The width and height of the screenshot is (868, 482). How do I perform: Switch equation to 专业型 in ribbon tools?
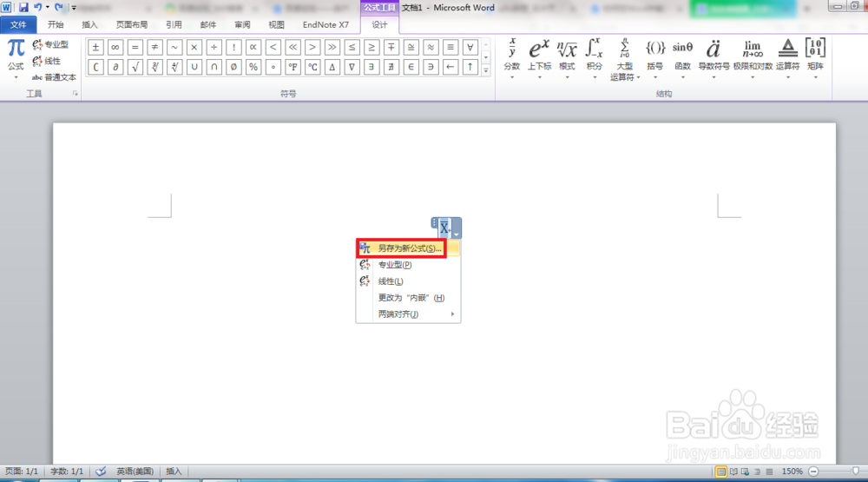coord(50,44)
